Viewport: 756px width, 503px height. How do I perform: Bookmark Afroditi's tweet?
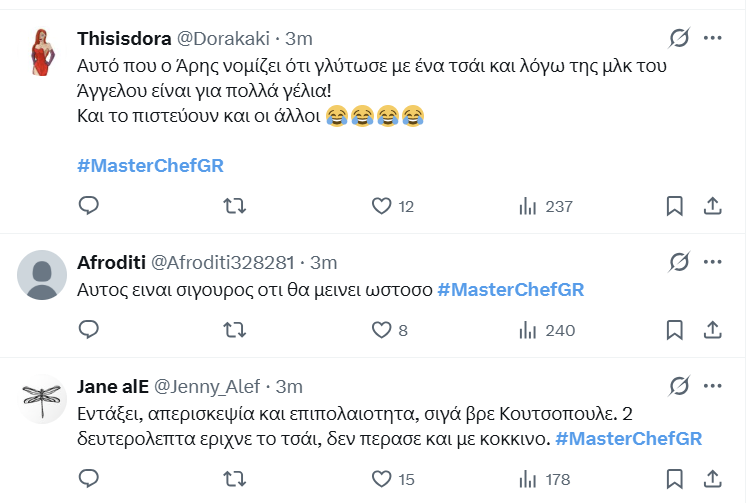coord(675,330)
